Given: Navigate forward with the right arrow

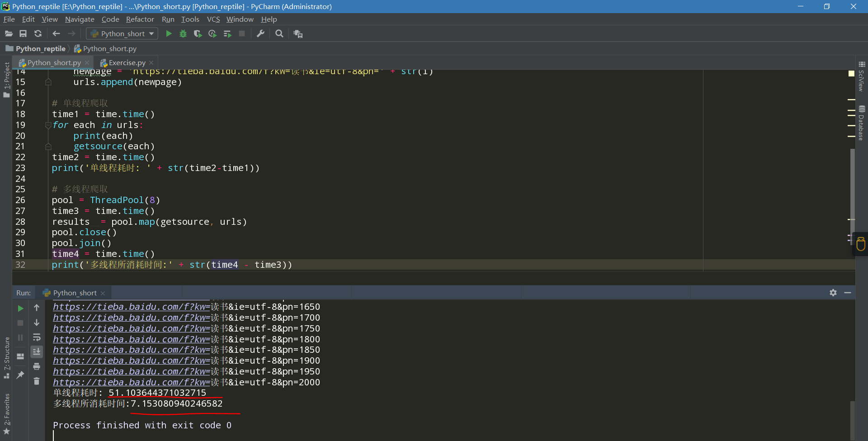Looking at the screenshot, I should click(x=71, y=33).
